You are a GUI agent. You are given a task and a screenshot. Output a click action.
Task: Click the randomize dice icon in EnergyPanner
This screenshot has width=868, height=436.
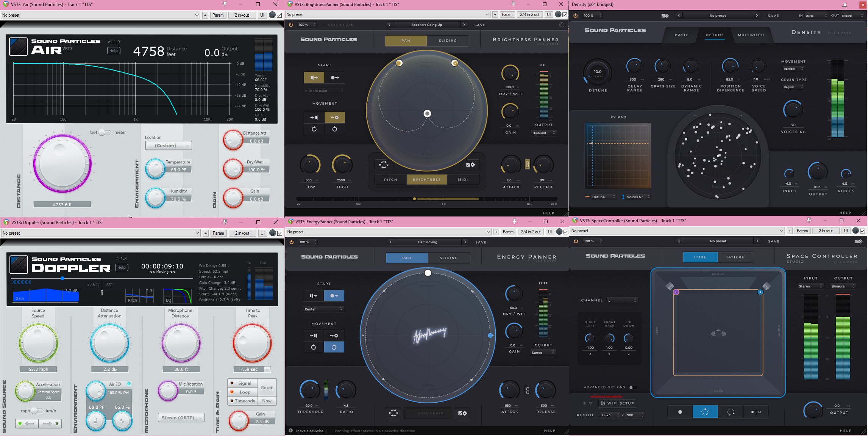point(462,413)
